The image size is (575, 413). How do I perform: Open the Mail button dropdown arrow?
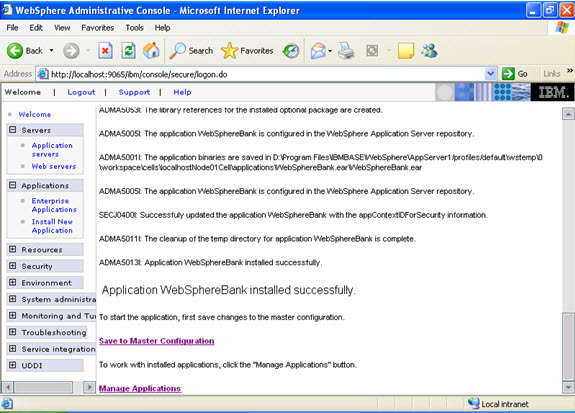tap(330, 51)
